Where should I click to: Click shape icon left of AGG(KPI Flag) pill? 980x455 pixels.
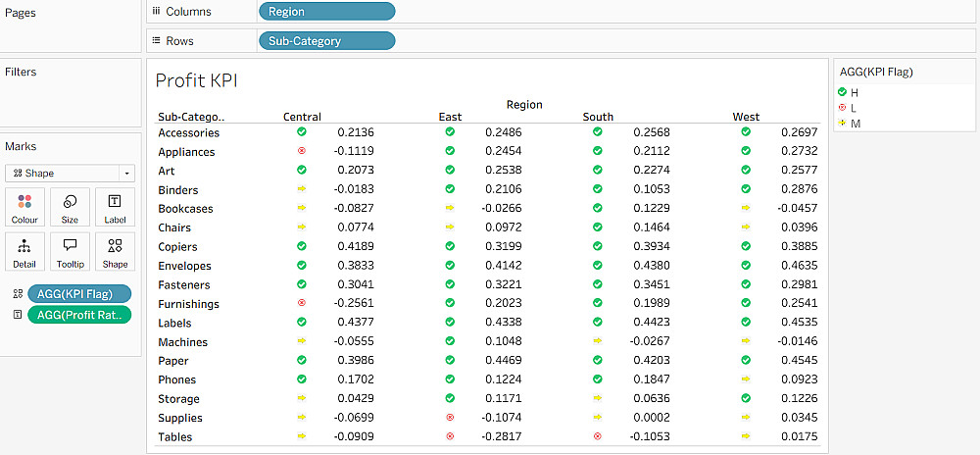[x=17, y=293]
